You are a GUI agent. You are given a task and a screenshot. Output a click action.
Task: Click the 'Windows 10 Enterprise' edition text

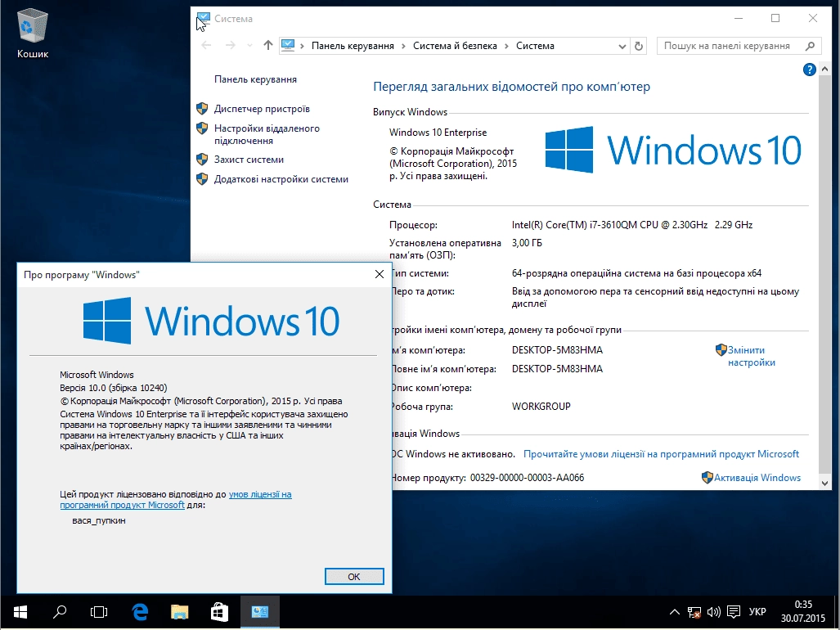pos(438,133)
